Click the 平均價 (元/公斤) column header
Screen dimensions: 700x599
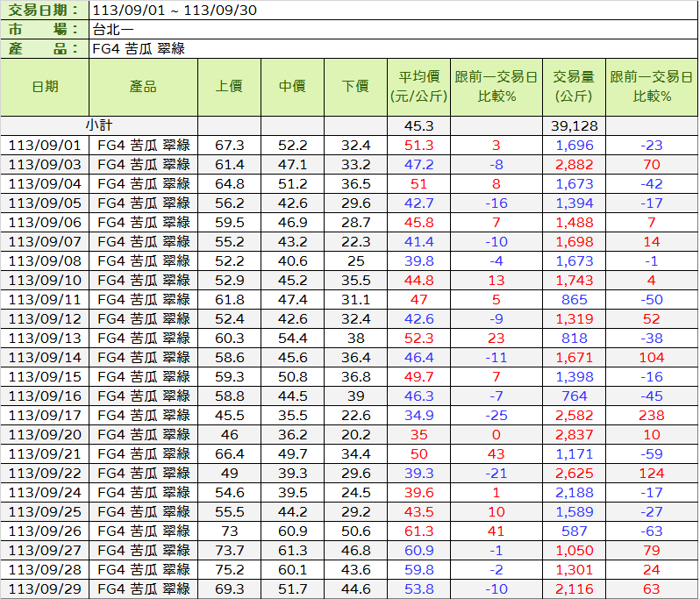point(418,87)
